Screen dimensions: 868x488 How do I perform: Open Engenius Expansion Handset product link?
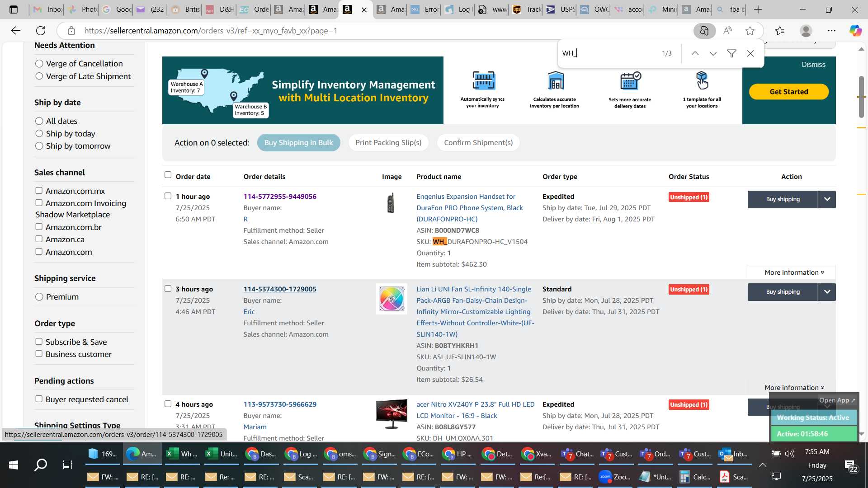tap(470, 208)
